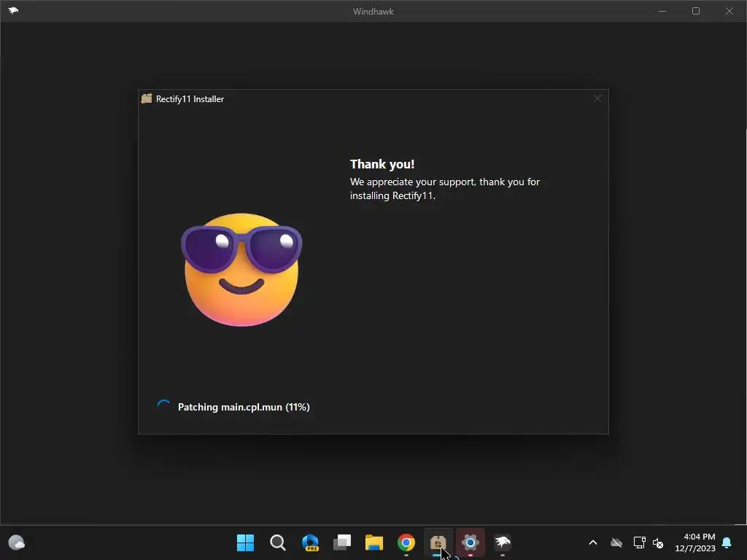Close the Windhawk window
This screenshot has width=747, height=560.
729,11
